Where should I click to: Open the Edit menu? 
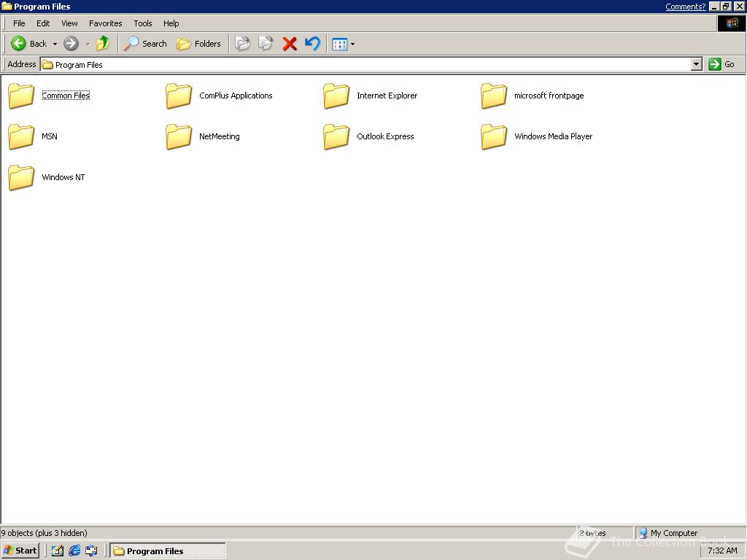[x=43, y=23]
